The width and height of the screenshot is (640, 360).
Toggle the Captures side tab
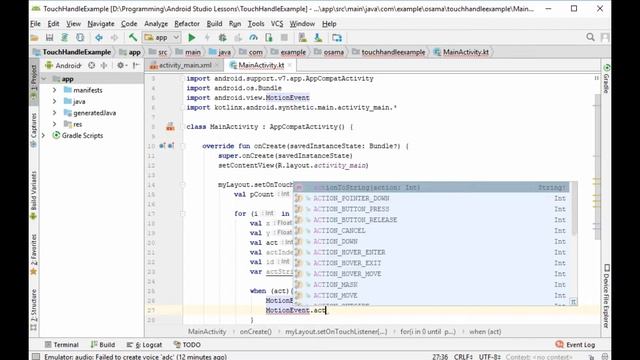(x=34, y=130)
